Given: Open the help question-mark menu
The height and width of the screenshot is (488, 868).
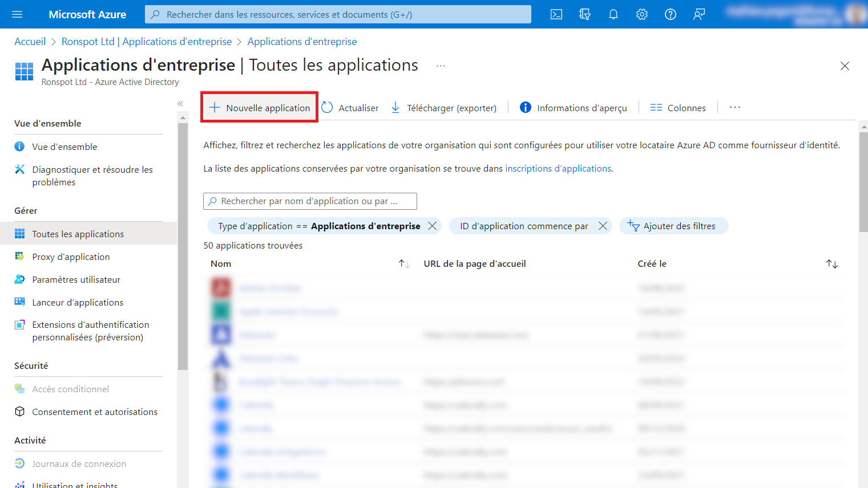Looking at the screenshot, I should (670, 14).
